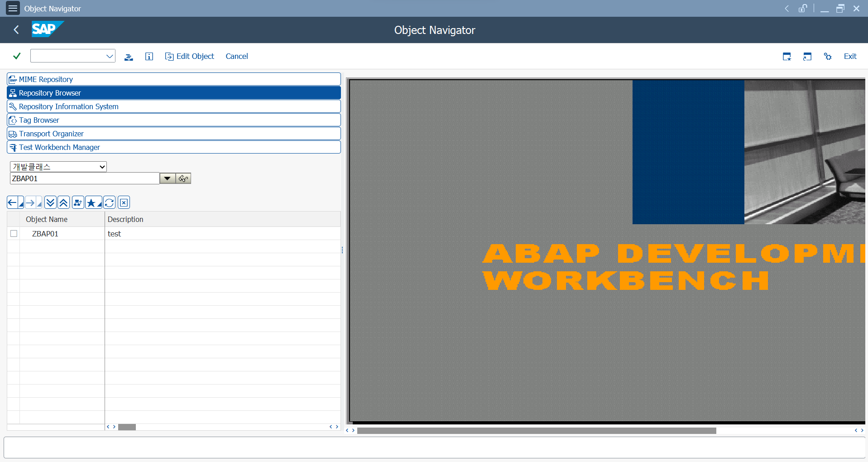Close the object list browser

click(x=124, y=202)
